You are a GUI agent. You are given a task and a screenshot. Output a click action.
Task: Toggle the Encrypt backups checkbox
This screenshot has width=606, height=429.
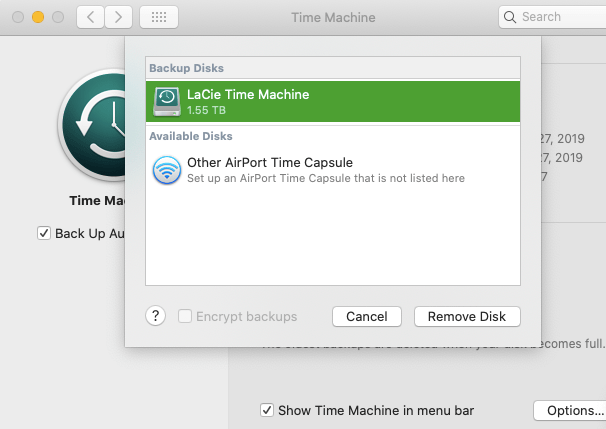click(x=185, y=316)
